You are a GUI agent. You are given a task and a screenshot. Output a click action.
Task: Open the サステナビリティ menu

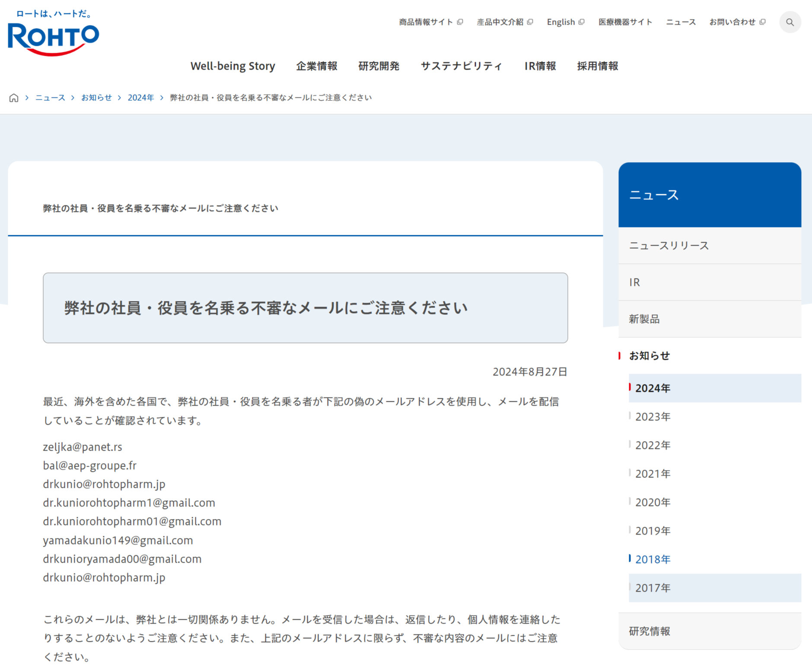click(462, 66)
